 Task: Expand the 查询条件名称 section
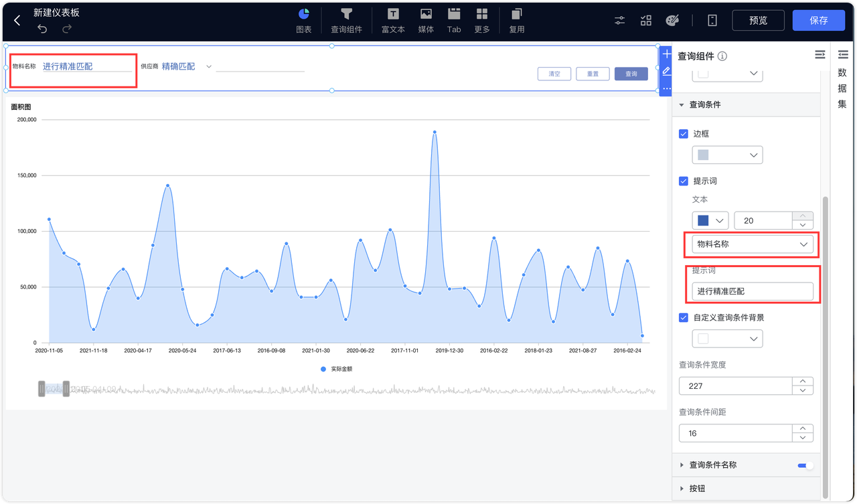pos(682,465)
